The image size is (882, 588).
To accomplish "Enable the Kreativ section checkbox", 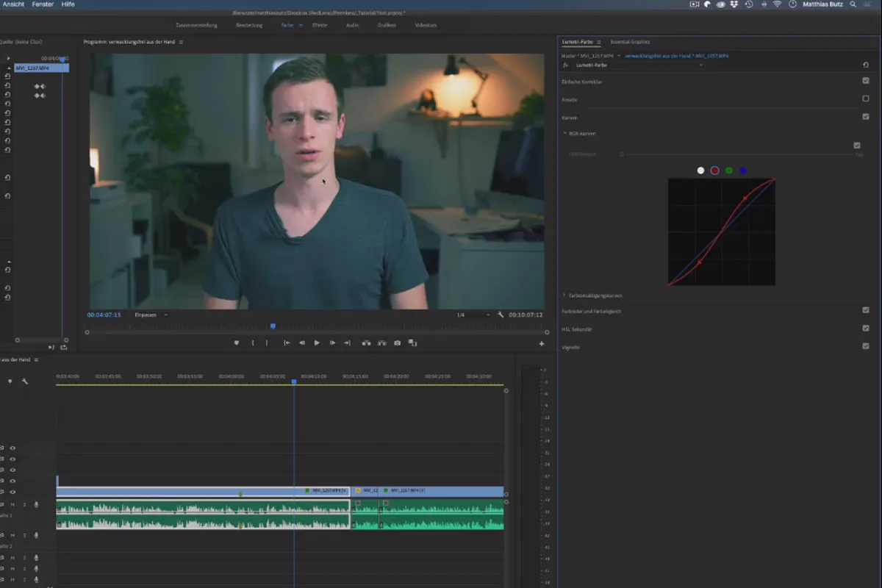I will pos(865,98).
